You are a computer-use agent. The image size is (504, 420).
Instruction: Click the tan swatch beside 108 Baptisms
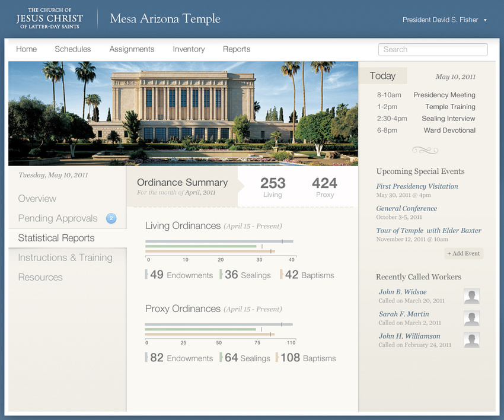(x=277, y=357)
